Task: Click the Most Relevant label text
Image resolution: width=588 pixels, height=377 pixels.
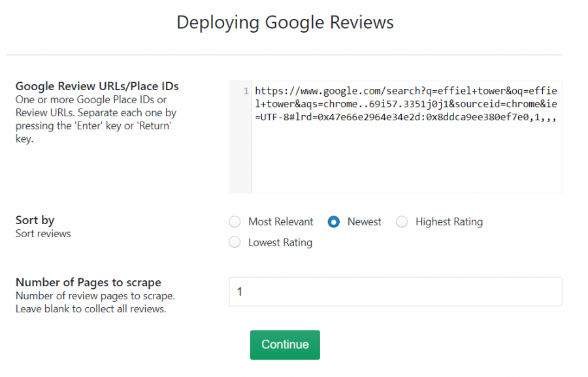Action: tap(280, 221)
